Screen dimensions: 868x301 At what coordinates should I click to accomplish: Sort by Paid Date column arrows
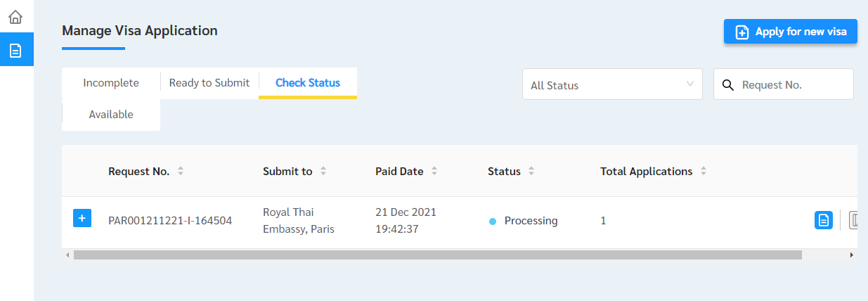coord(434,171)
